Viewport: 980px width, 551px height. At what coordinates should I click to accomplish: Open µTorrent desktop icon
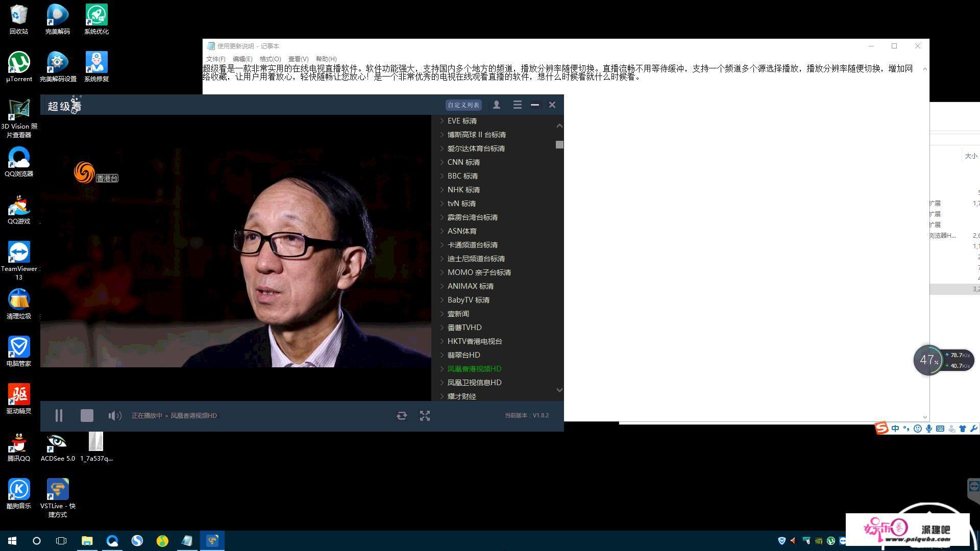coord(19,67)
